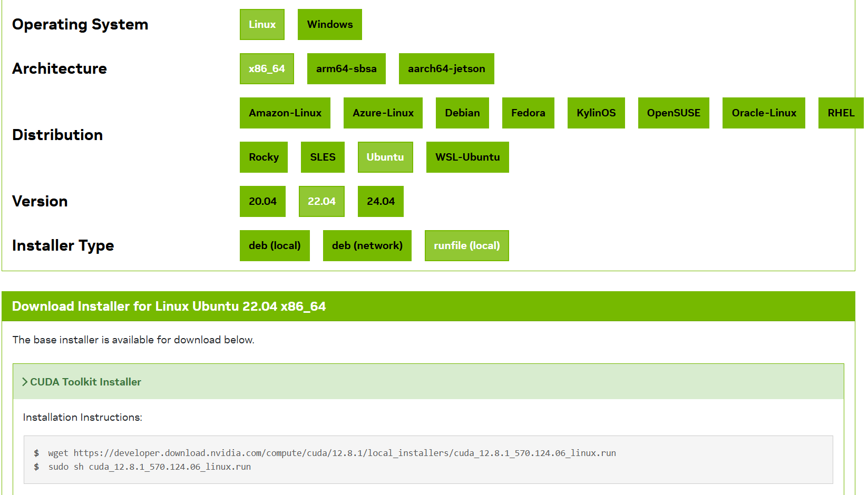The image size is (868, 495).
Task: Pick SLES distribution
Action: [x=323, y=157]
